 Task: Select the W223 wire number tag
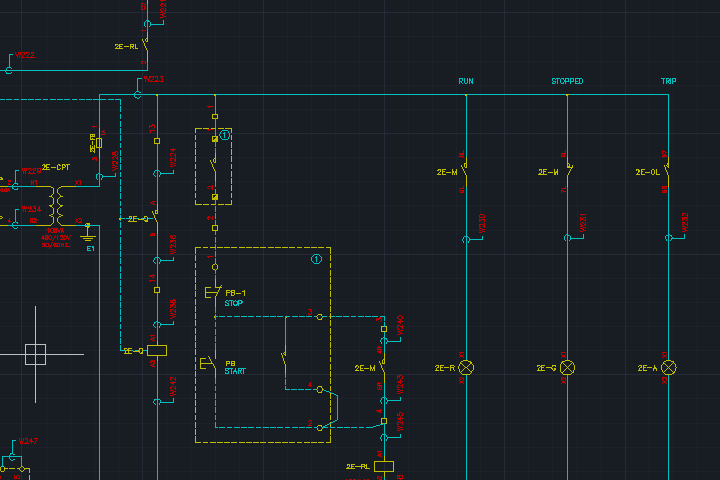point(153,78)
